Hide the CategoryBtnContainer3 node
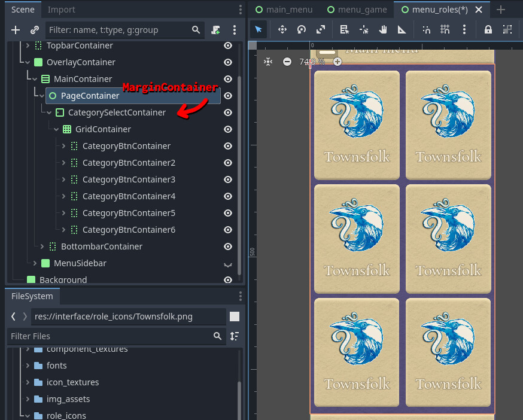This screenshot has width=523, height=420. [x=228, y=179]
